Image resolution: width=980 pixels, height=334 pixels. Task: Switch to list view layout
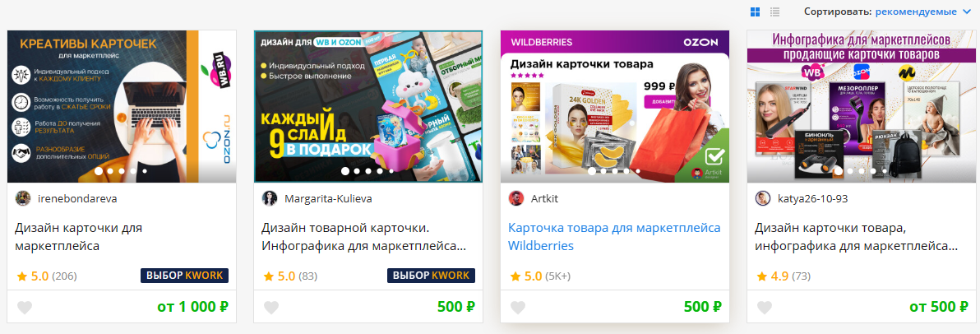coord(775,12)
